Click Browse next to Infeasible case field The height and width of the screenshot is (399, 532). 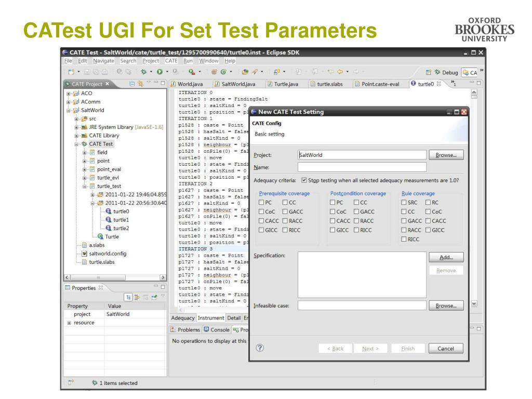446,305
